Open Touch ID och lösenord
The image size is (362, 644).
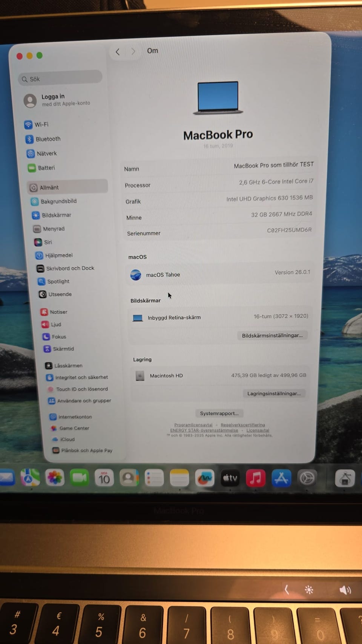click(x=77, y=389)
